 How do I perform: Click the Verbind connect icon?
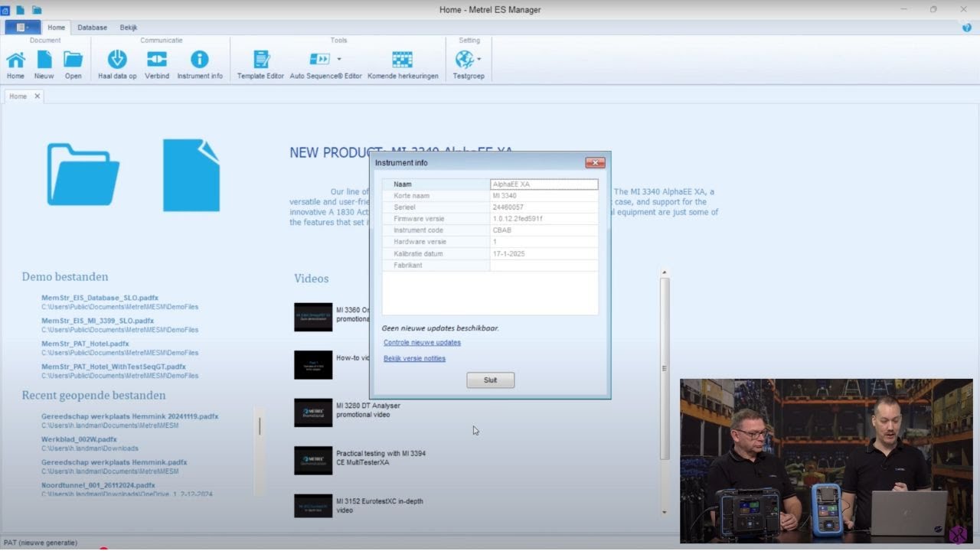click(x=157, y=64)
